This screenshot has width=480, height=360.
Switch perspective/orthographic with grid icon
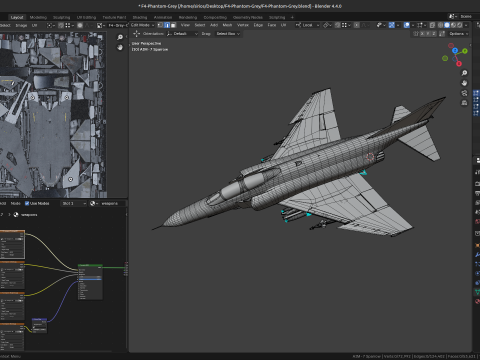(x=464, y=103)
